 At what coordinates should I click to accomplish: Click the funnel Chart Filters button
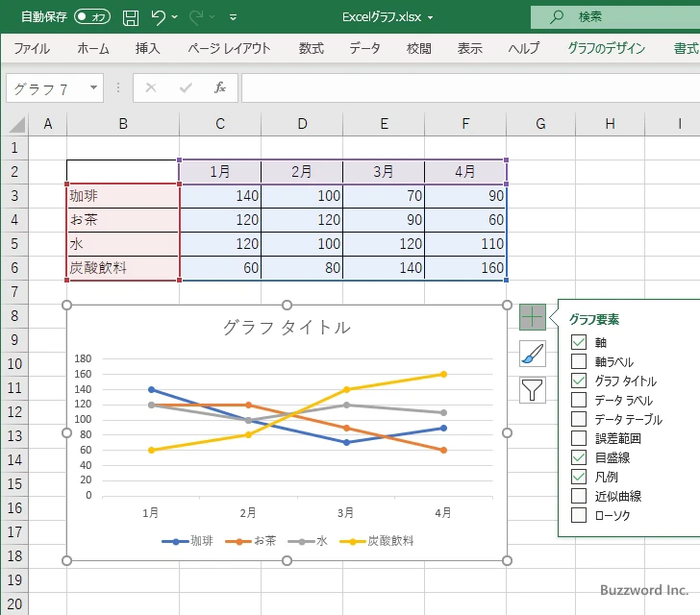(x=533, y=390)
